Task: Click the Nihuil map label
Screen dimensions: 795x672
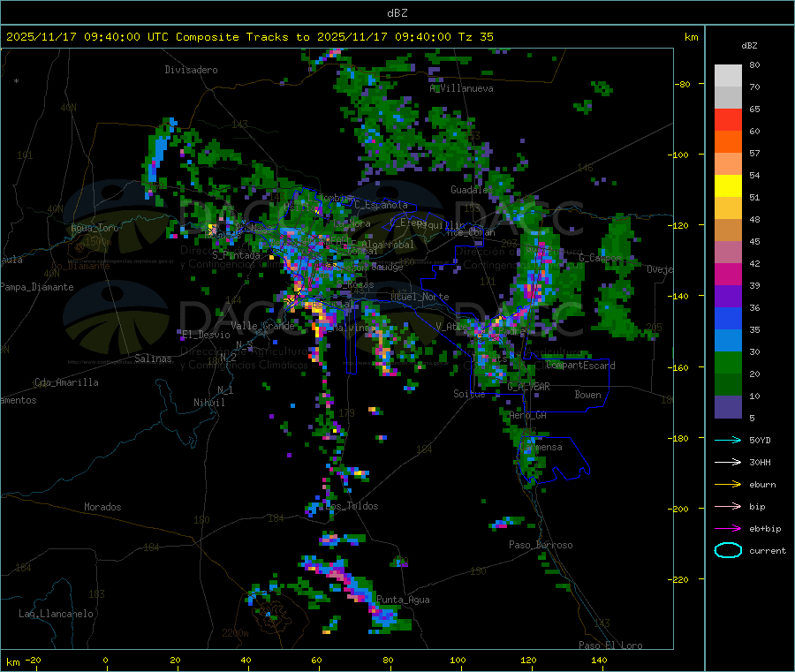Action: 208,403
